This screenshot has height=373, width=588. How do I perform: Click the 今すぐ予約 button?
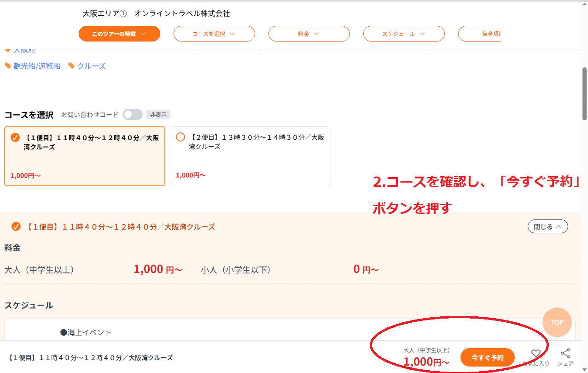[487, 357]
